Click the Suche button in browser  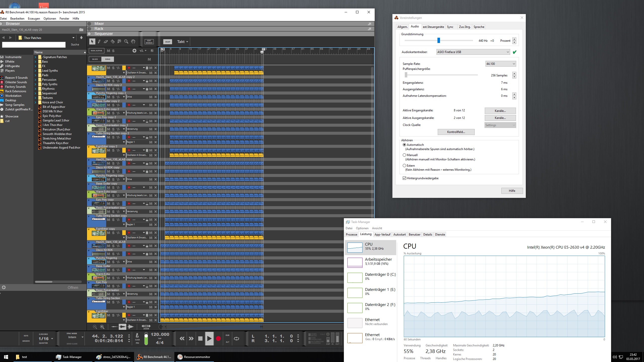coord(75,44)
